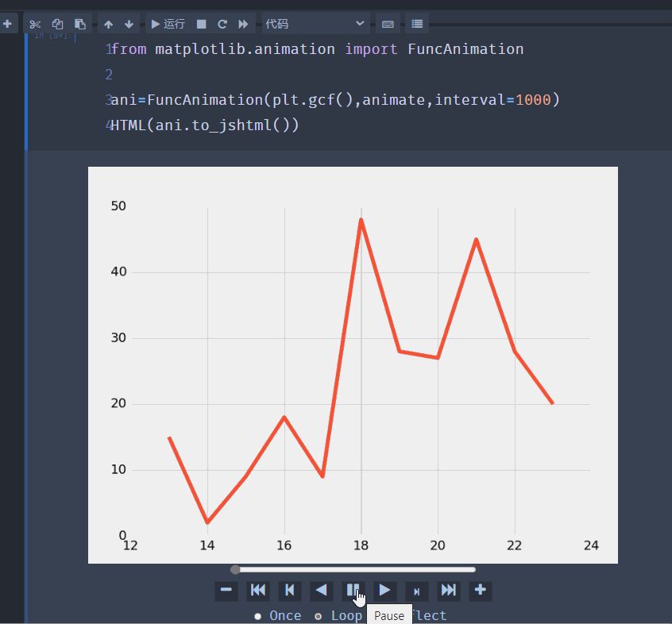Paste cell below with clipboard icon
672x624 pixels.
tap(80, 24)
